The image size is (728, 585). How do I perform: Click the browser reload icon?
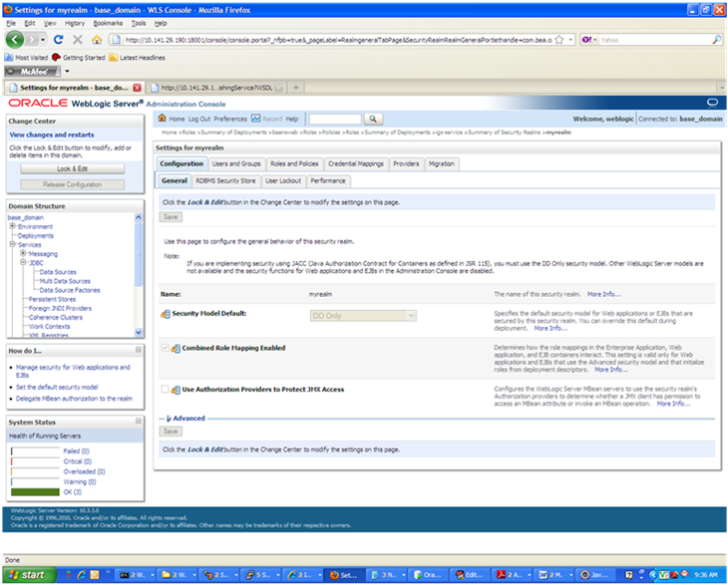[59, 40]
